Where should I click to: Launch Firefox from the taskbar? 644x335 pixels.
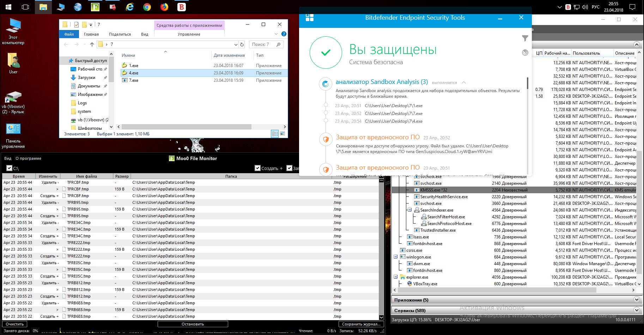point(164,7)
